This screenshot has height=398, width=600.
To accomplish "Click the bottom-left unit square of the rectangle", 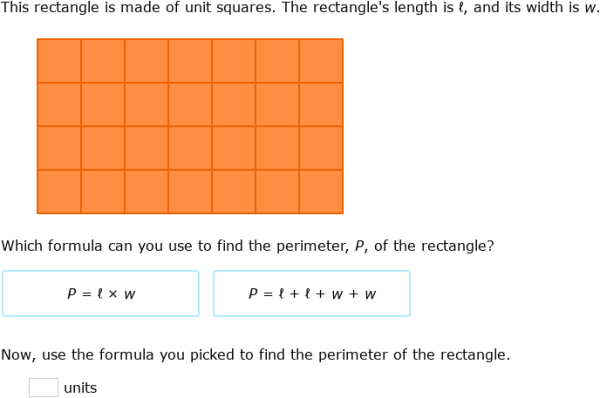I will 59,191.
